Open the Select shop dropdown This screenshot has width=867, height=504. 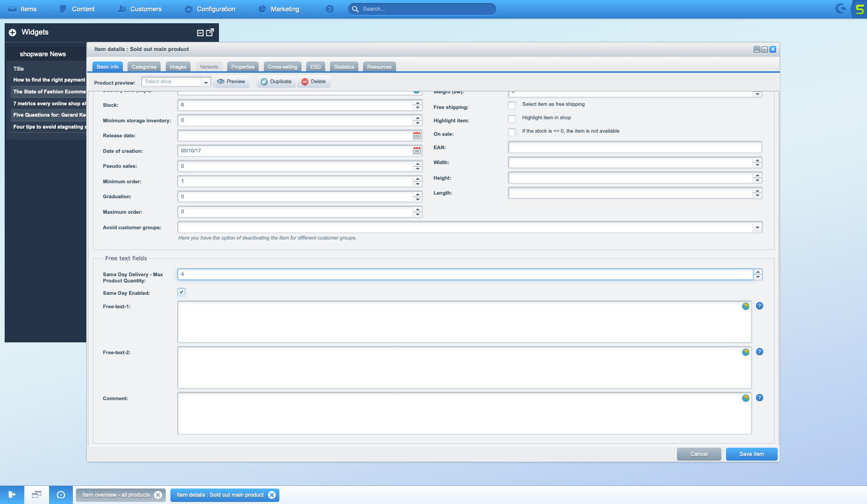click(x=206, y=82)
